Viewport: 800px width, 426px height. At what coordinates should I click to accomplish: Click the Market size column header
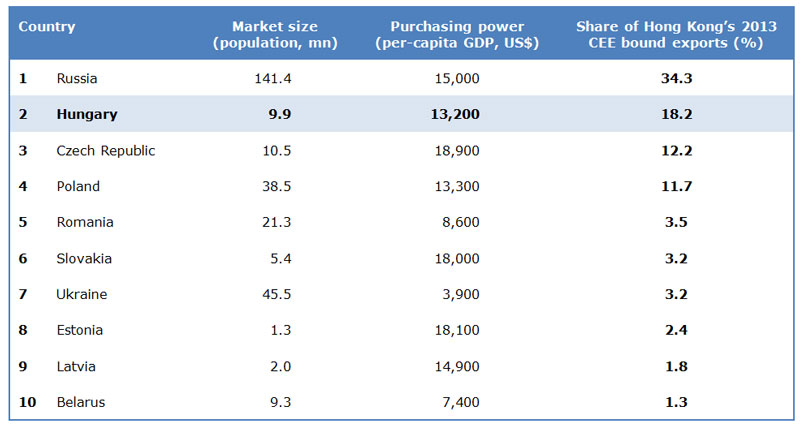[275, 34]
